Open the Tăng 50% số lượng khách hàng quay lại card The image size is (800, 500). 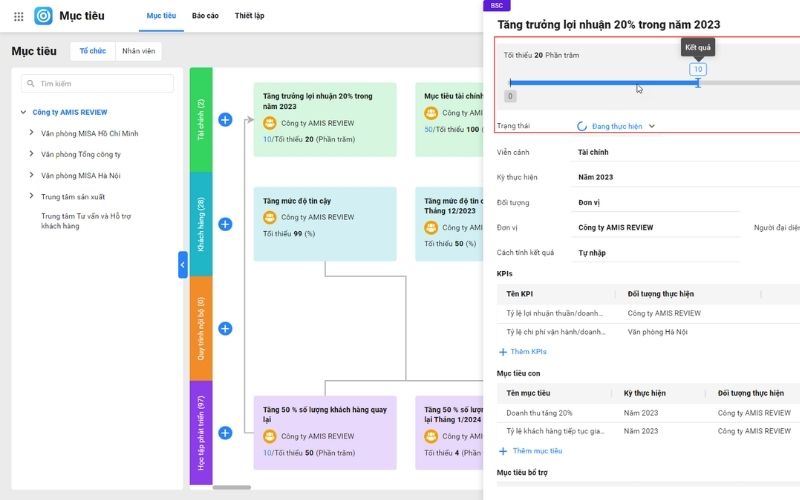point(325,433)
